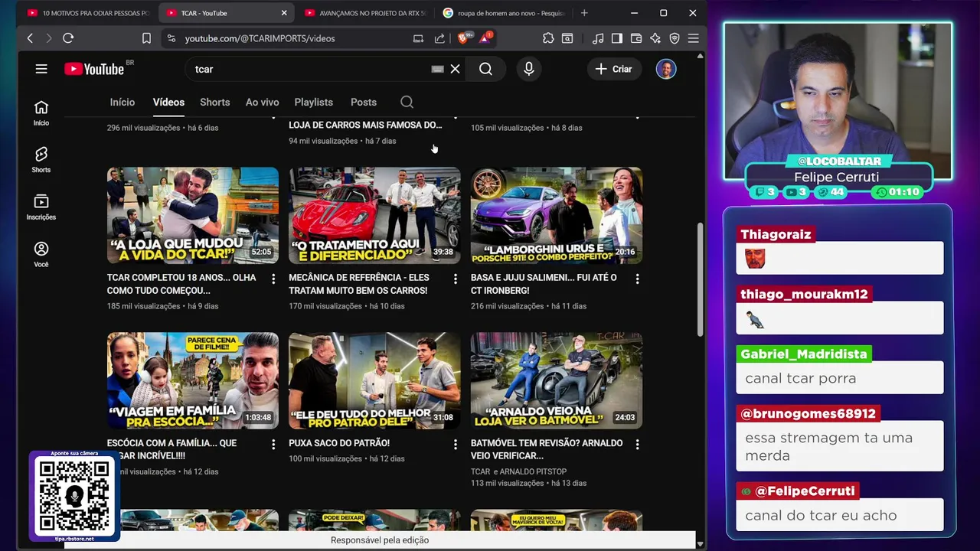Go to the YouTube home logo
This screenshot has width=980, height=551.
(94, 69)
